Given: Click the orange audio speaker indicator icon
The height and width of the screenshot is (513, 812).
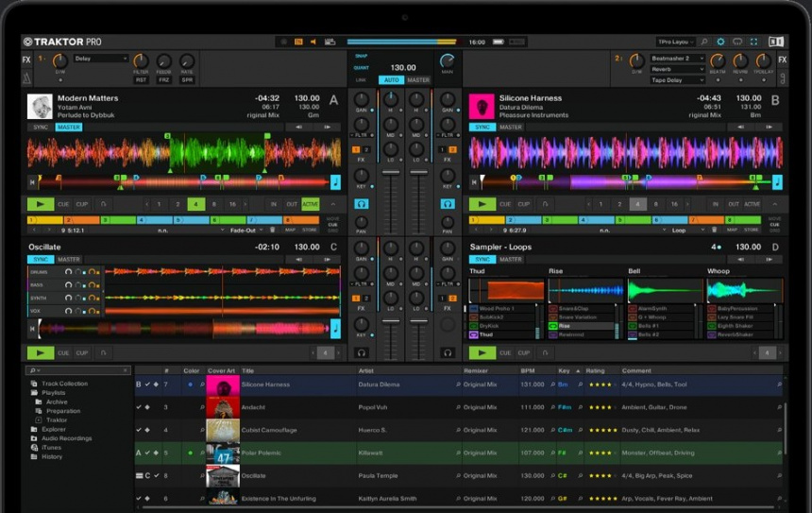Looking at the screenshot, I should point(313,42).
